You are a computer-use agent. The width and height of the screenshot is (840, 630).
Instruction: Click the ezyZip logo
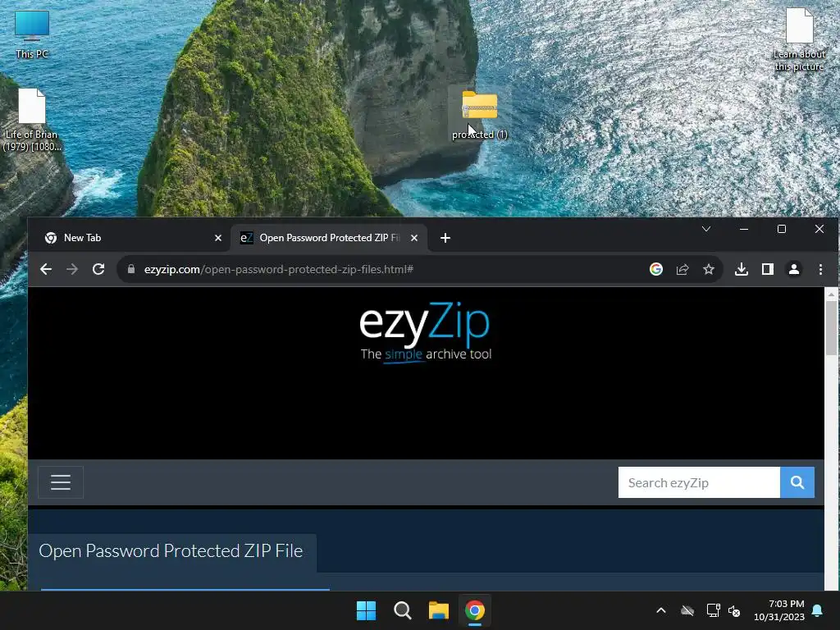(x=426, y=332)
